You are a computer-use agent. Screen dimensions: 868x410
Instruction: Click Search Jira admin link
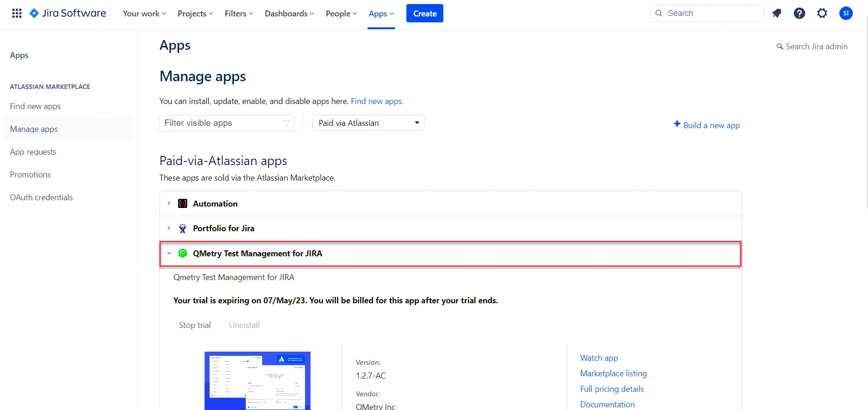(816, 47)
